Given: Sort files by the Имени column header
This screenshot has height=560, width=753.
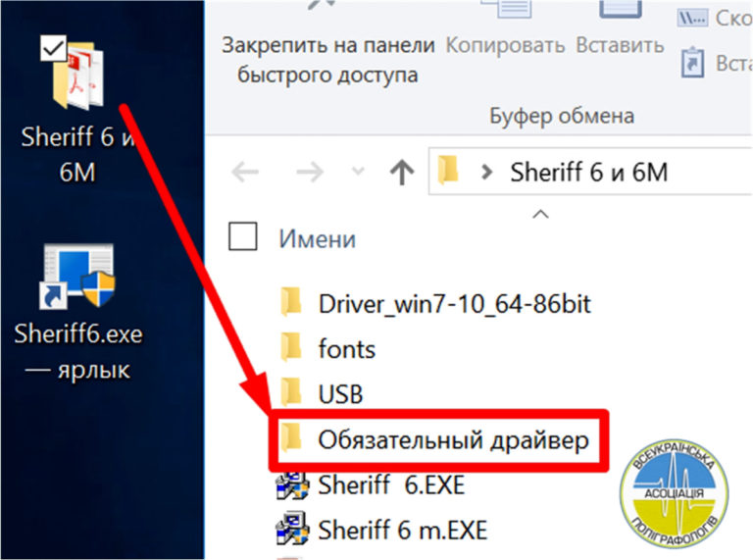Looking at the screenshot, I should pos(318,238).
